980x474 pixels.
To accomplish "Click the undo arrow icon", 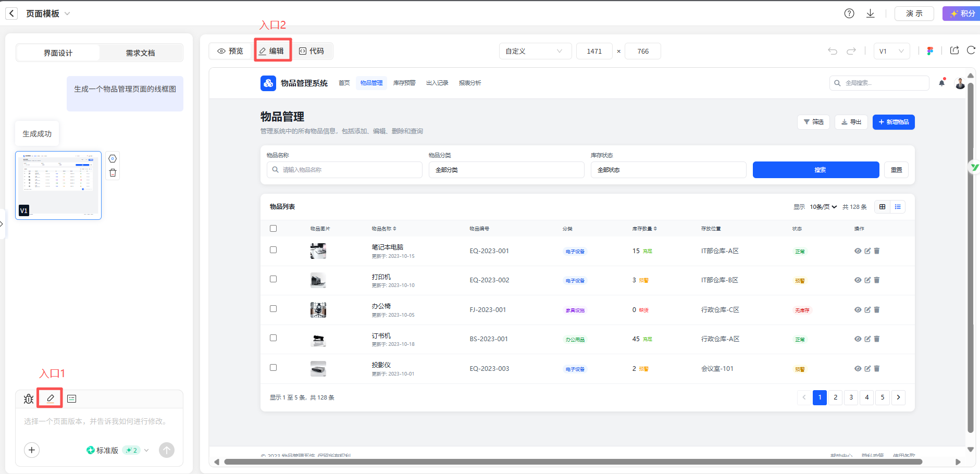I will point(833,51).
